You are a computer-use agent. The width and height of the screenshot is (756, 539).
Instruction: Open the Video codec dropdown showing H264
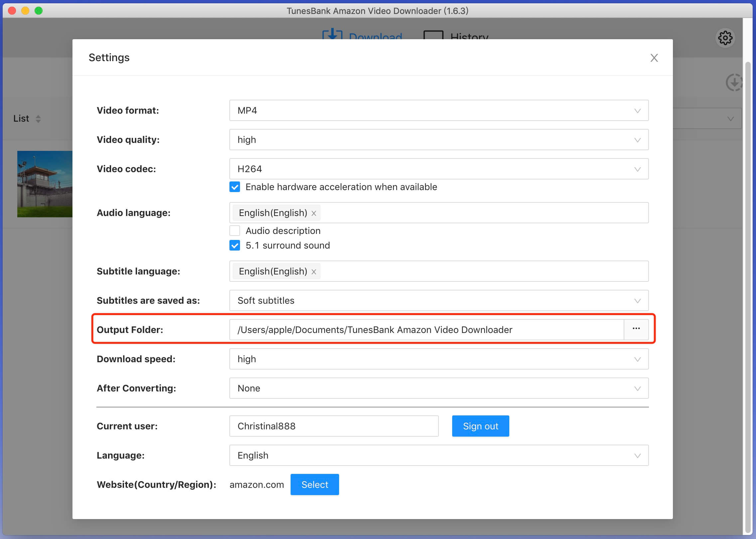(439, 169)
